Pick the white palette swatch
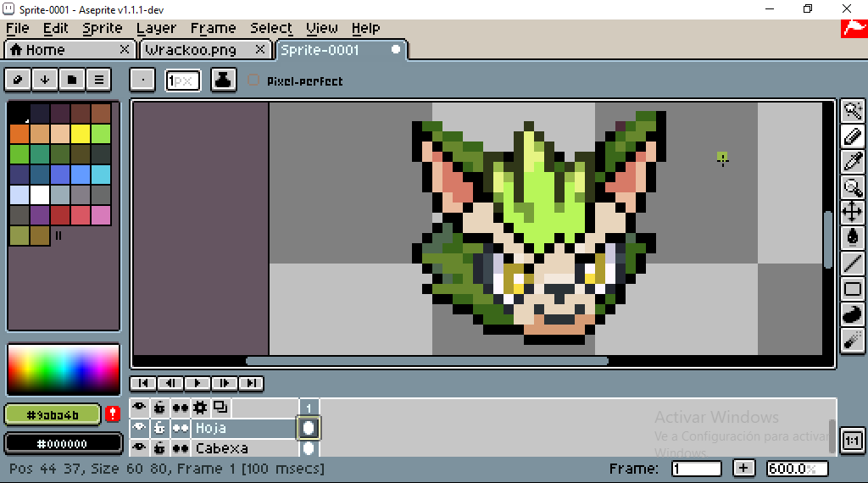The height and width of the screenshot is (483, 868). (40, 195)
